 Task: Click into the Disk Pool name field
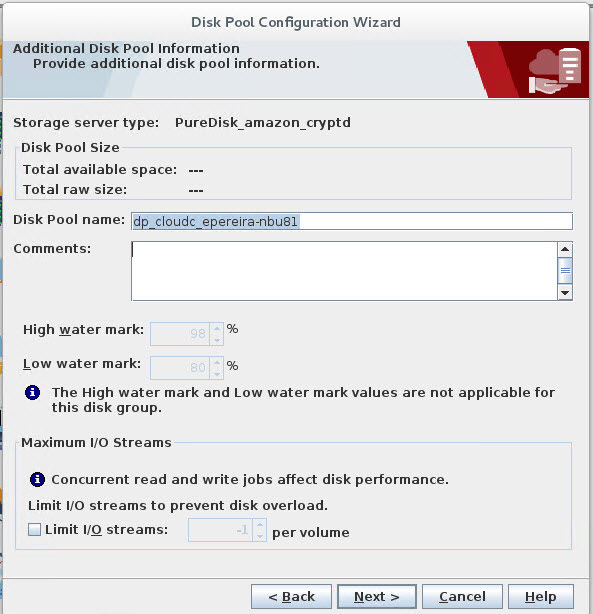click(x=352, y=221)
